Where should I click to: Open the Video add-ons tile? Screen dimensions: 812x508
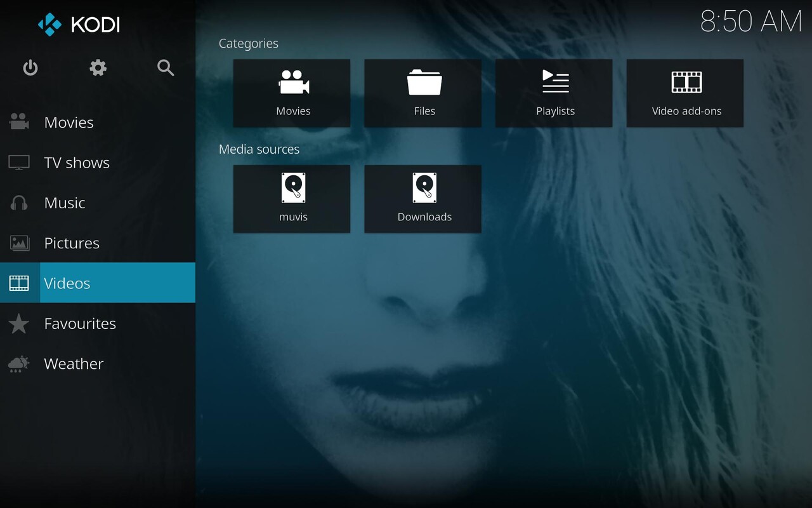click(685, 93)
